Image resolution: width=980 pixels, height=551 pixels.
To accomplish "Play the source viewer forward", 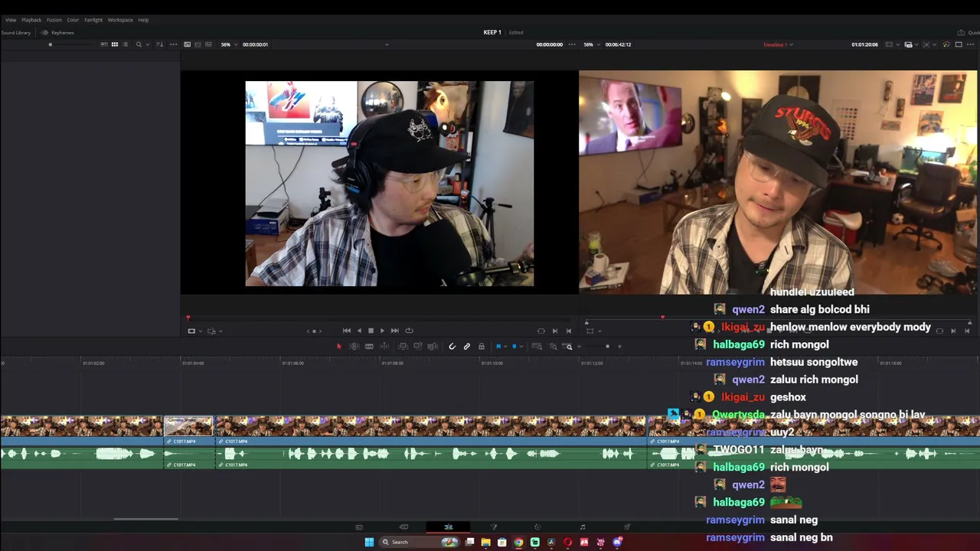I will 382,331.
